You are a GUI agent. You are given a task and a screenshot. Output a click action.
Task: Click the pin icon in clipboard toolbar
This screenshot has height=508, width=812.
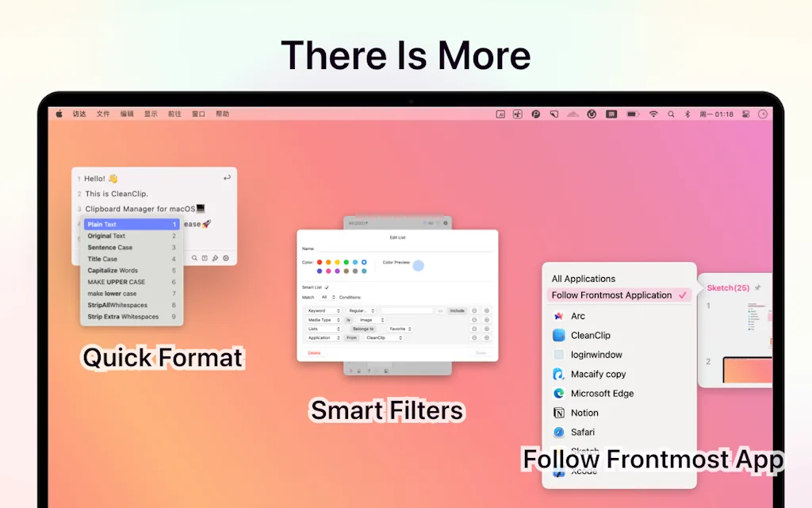tap(215, 258)
